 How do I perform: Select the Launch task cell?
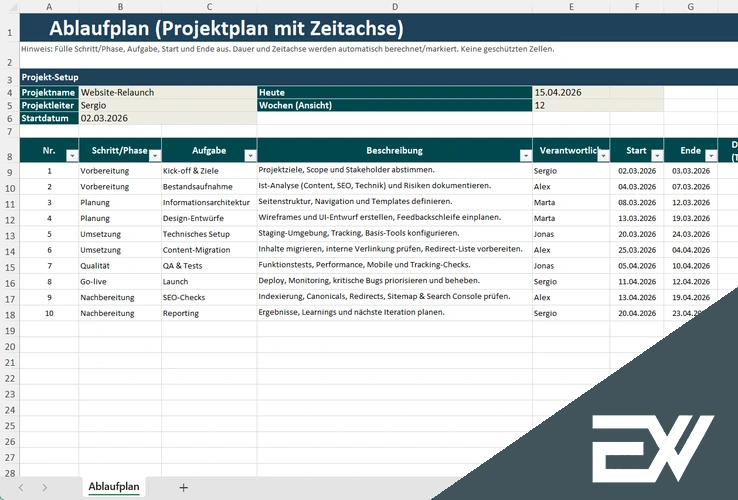click(x=209, y=282)
